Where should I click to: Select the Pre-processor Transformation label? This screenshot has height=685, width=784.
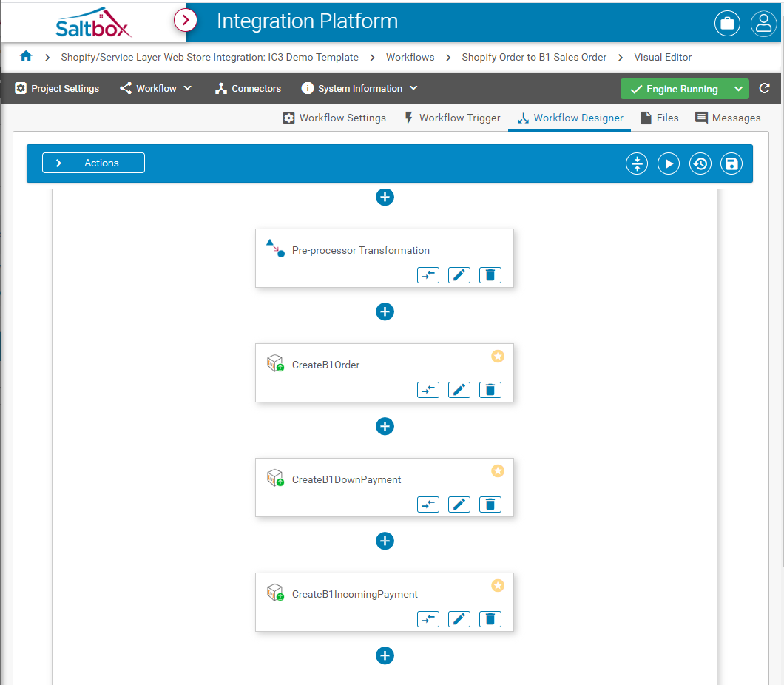tap(360, 251)
